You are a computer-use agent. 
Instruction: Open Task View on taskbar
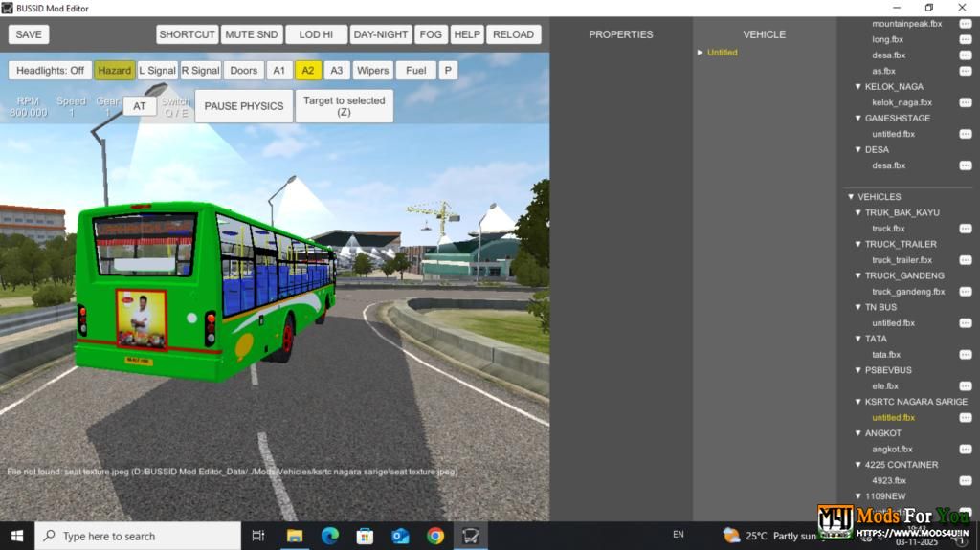click(258, 536)
